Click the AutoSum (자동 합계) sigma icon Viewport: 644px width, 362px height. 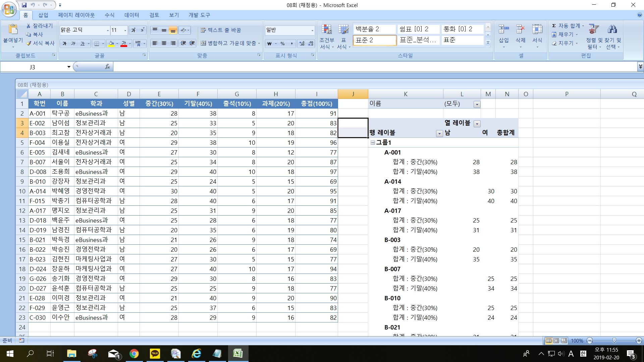click(x=554, y=26)
